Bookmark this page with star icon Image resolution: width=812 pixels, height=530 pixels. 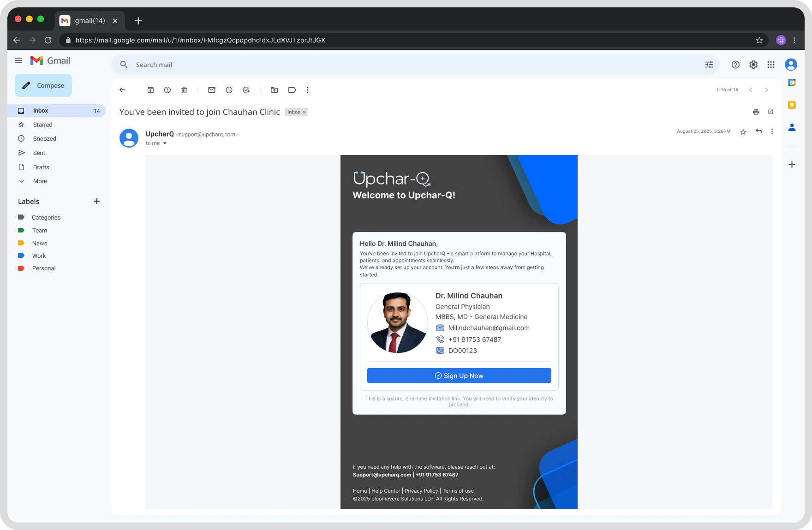pyautogui.click(x=759, y=40)
